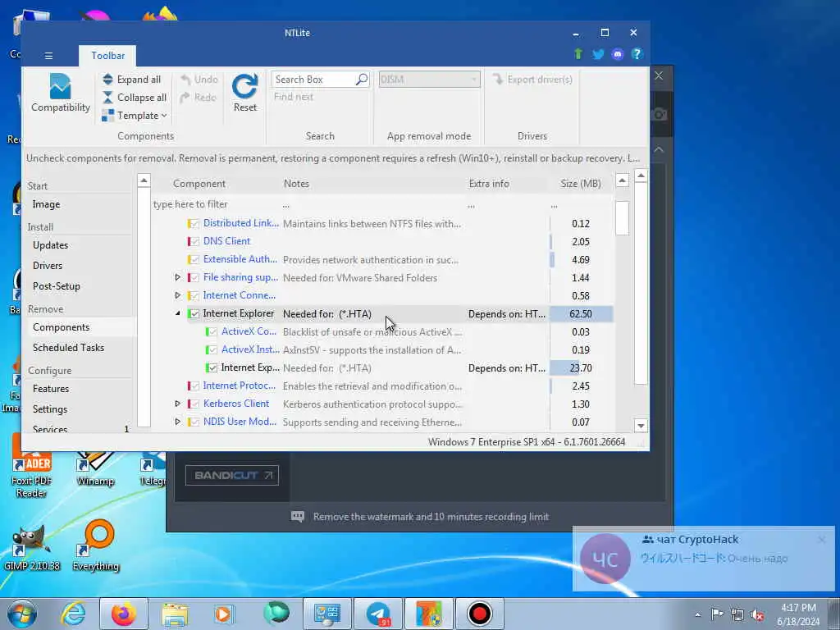
Task: Uncheck the Distributed Link component
Action: 194,224
